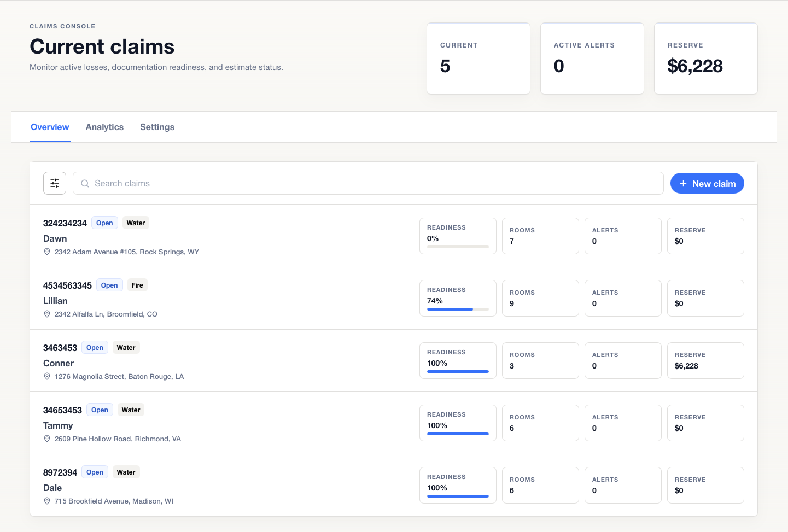Click Lillian's Rooms 9 card
Image resolution: width=788 pixels, height=532 pixels.
pyautogui.click(x=540, y=299)
